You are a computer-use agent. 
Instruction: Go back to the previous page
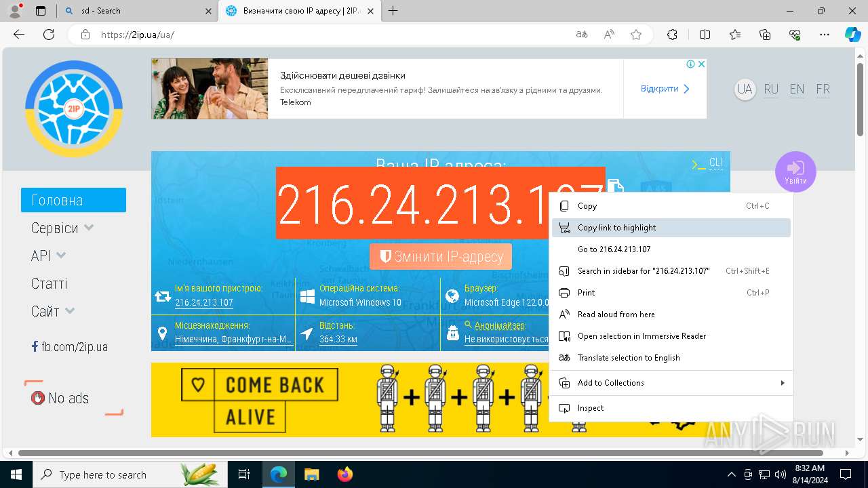click(19, 35)
